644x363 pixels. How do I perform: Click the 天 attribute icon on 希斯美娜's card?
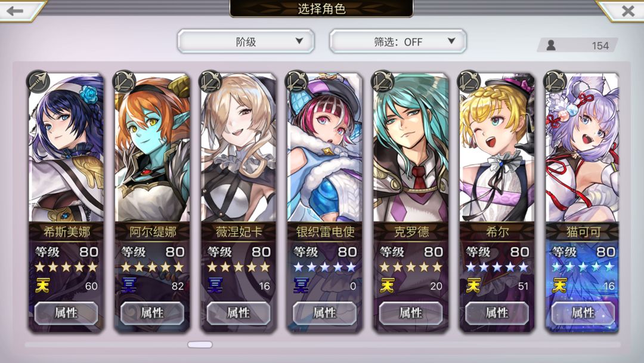(x=42, y=285)
